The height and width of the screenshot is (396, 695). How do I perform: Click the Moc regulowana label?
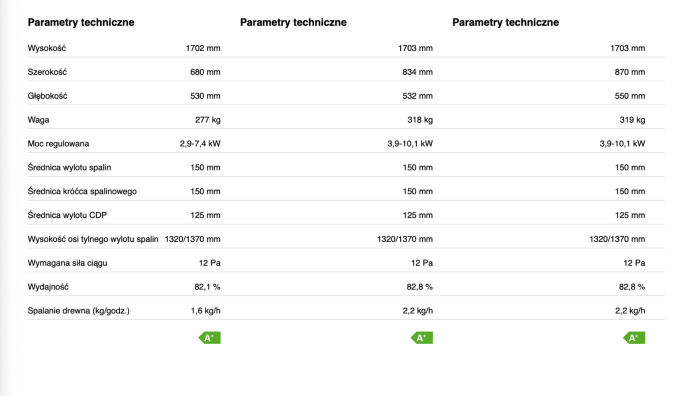[58, 144]
